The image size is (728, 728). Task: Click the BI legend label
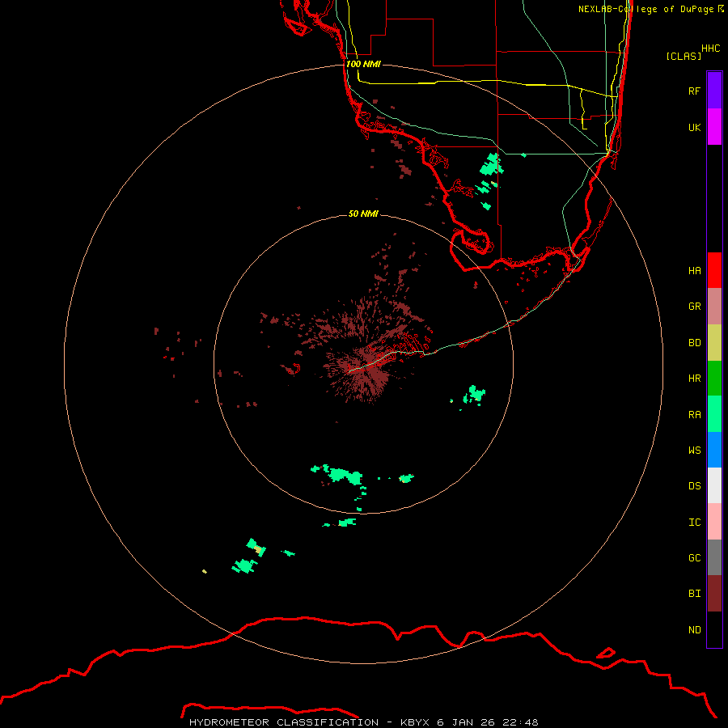pos(694,594)
